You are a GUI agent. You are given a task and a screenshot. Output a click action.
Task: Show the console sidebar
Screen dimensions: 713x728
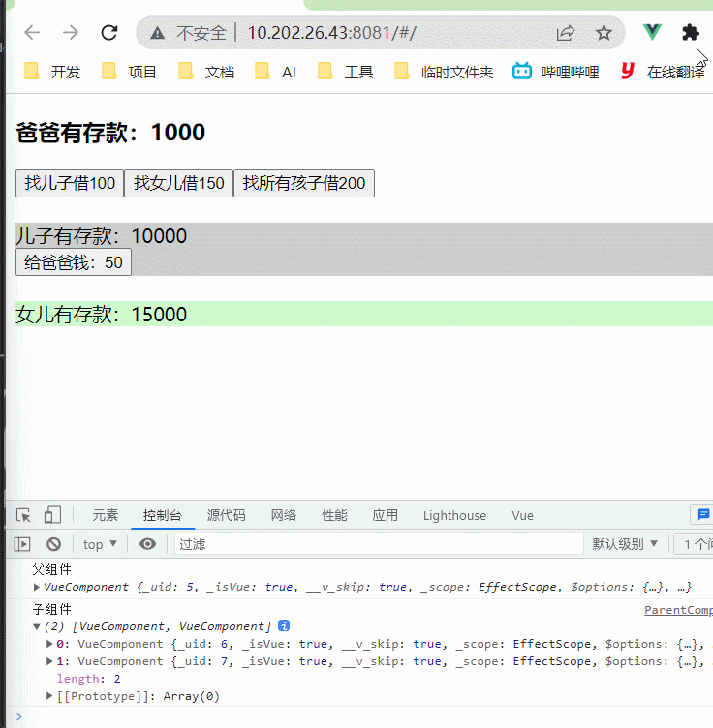[x=22, y=544]
